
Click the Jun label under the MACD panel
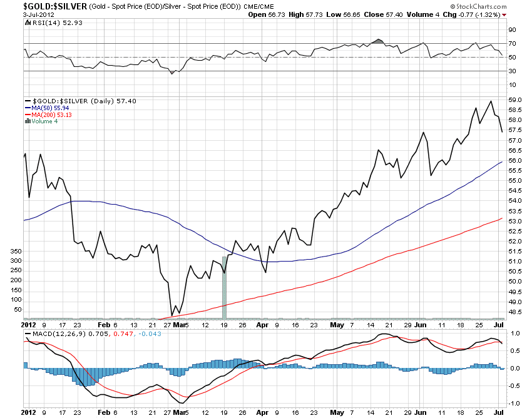point(420,412)
